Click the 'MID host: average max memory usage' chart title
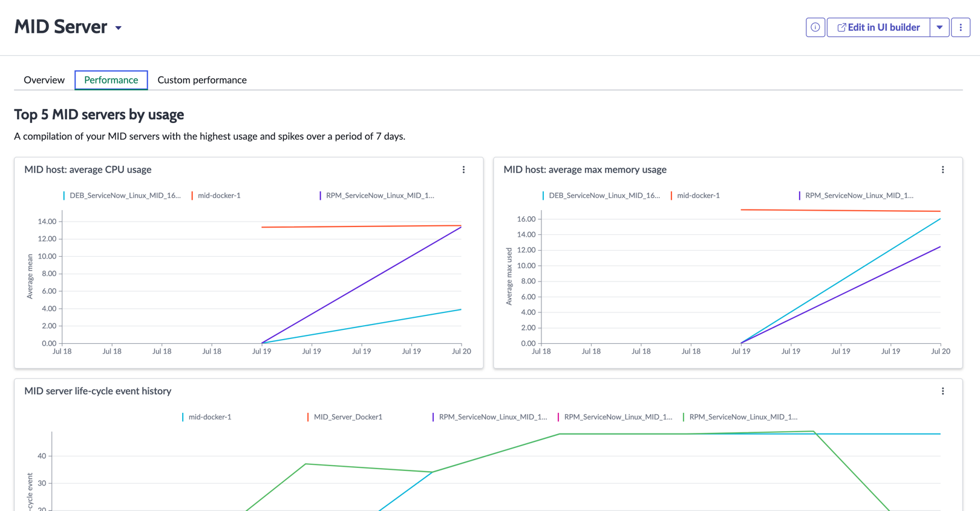Screen dimensions: 980x511 (x=585, y=170)
